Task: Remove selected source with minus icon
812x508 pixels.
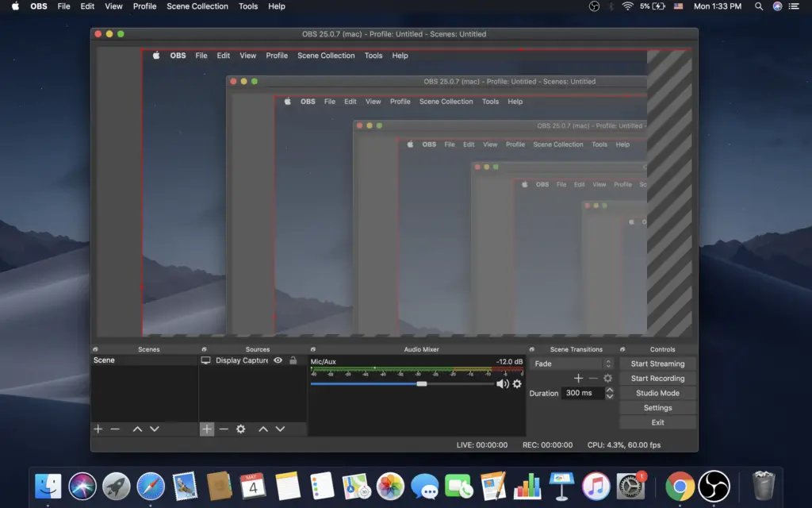Action: 224,429
